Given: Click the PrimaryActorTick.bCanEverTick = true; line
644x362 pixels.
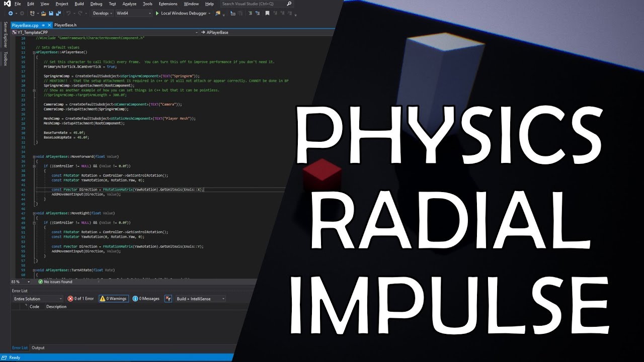Looking at the screenshot, I should 80,66.
